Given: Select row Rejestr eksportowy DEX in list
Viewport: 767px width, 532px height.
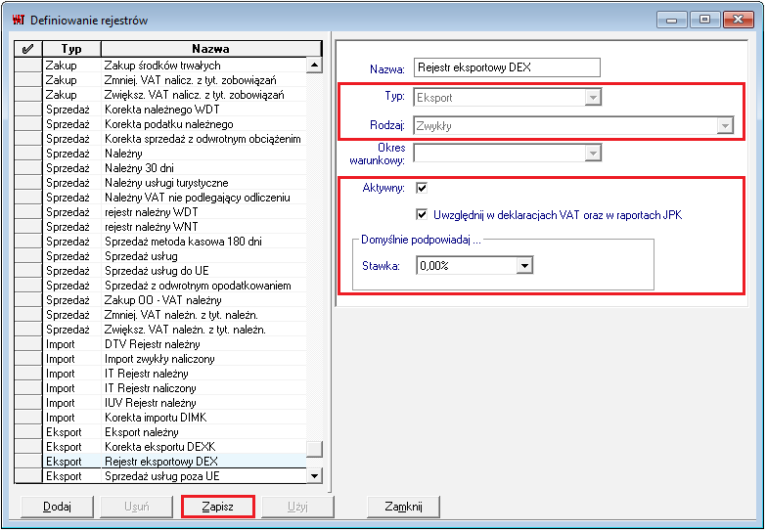Looking at the screenshot, I should tap(160, 462).
